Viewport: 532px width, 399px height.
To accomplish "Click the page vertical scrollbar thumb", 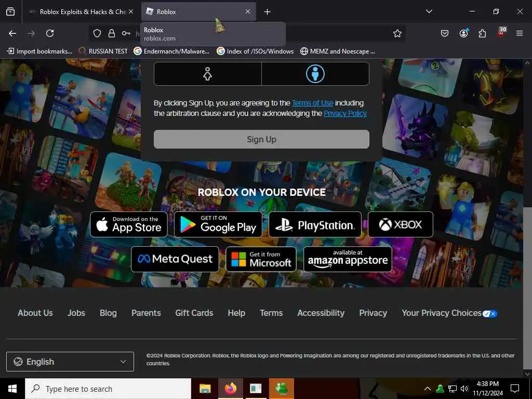I will tap(527, 288).
